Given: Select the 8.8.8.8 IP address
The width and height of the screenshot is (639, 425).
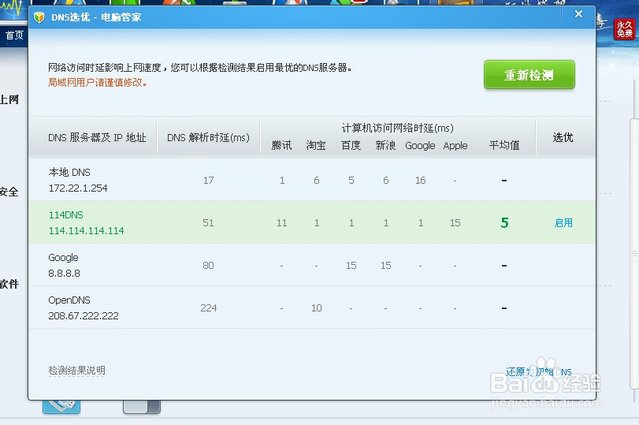Looking at the screenshot, I should 64,273.
